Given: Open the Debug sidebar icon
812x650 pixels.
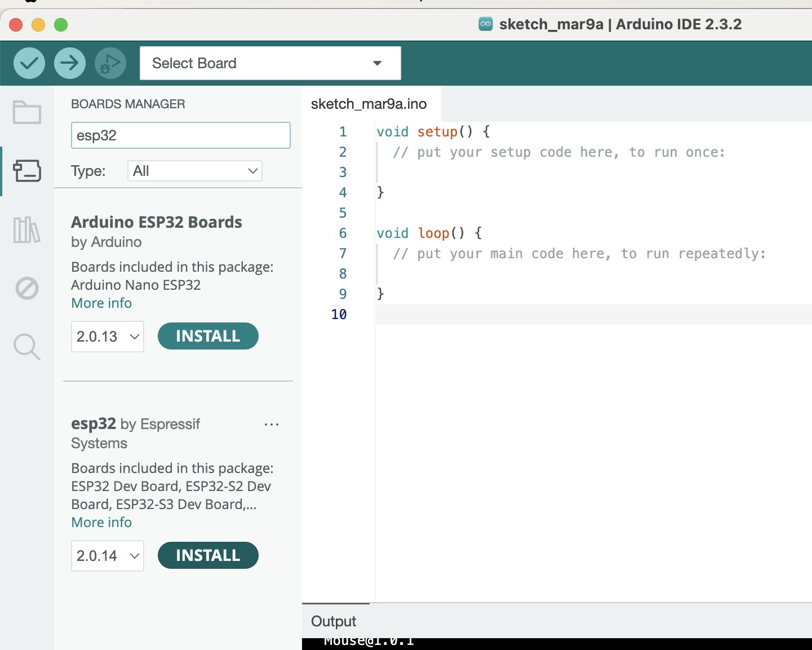Looking at the screenshot, I should coord(27,289).
